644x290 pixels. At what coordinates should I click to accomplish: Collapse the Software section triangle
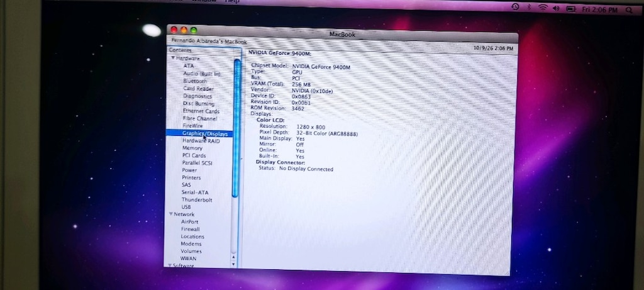170,265
